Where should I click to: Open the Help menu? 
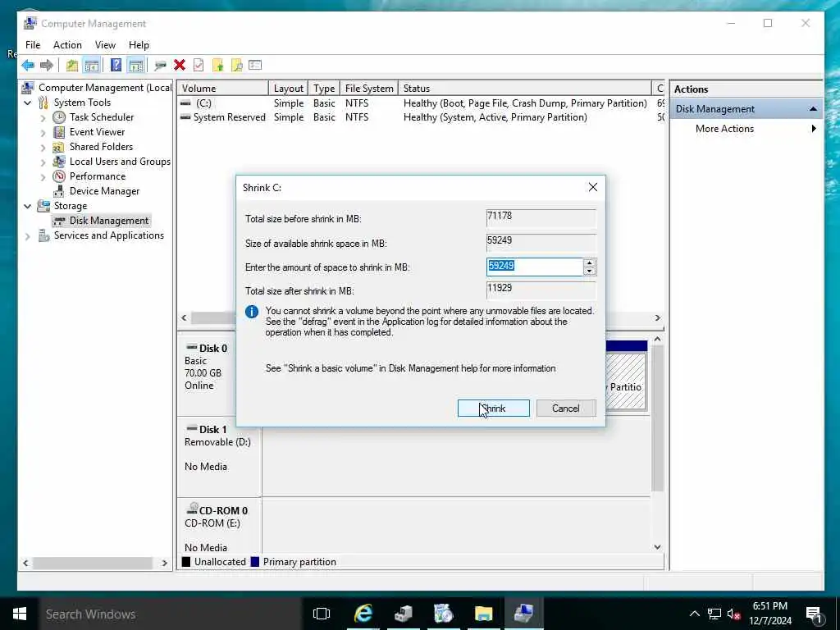[139, 45]
